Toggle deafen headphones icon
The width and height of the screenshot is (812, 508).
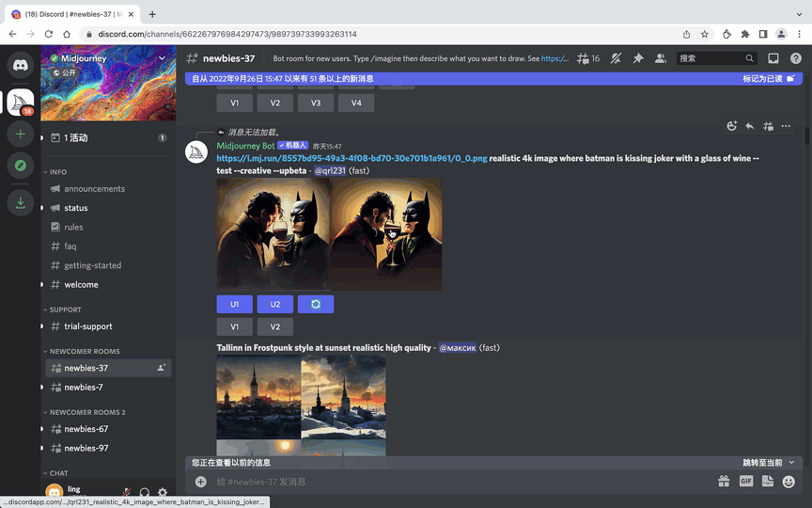[145, 492]
